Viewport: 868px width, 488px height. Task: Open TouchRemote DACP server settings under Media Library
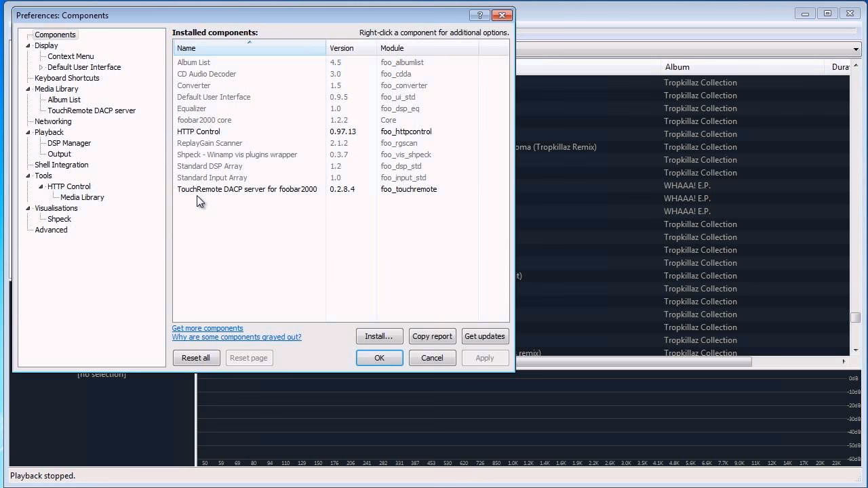92,110
